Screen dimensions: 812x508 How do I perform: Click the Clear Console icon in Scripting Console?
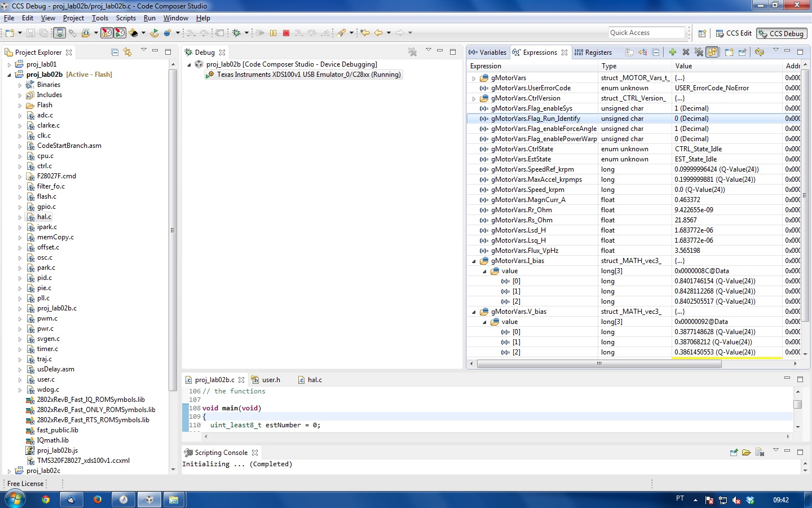coord(760,452)
